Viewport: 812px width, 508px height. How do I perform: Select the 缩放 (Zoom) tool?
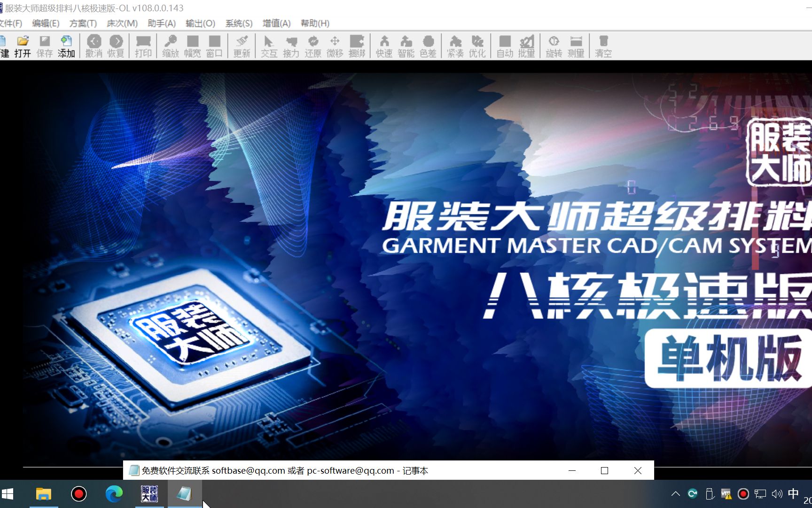[171, 46]
